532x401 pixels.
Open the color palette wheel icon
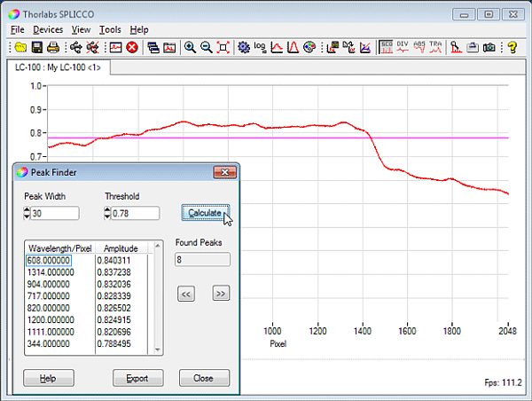point(309,47)
